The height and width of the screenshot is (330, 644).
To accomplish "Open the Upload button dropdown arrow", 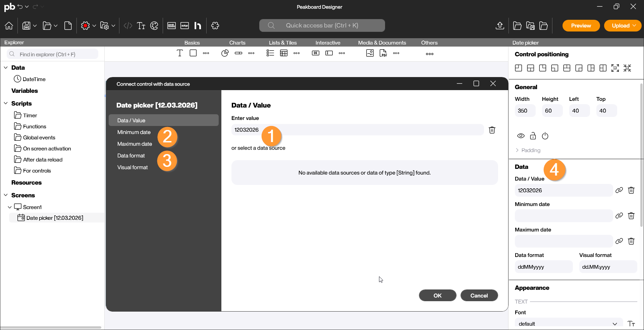I will [634, 26].
